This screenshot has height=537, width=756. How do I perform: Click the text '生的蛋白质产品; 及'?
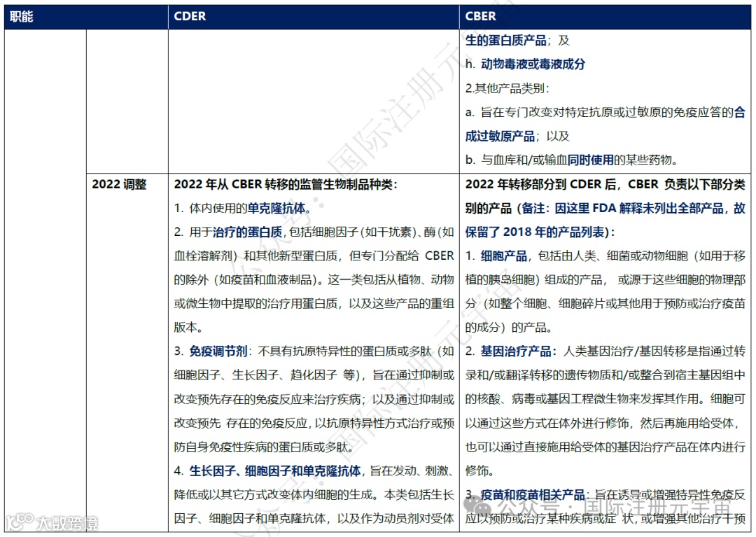pyautogui.click(x=517, y=41)
